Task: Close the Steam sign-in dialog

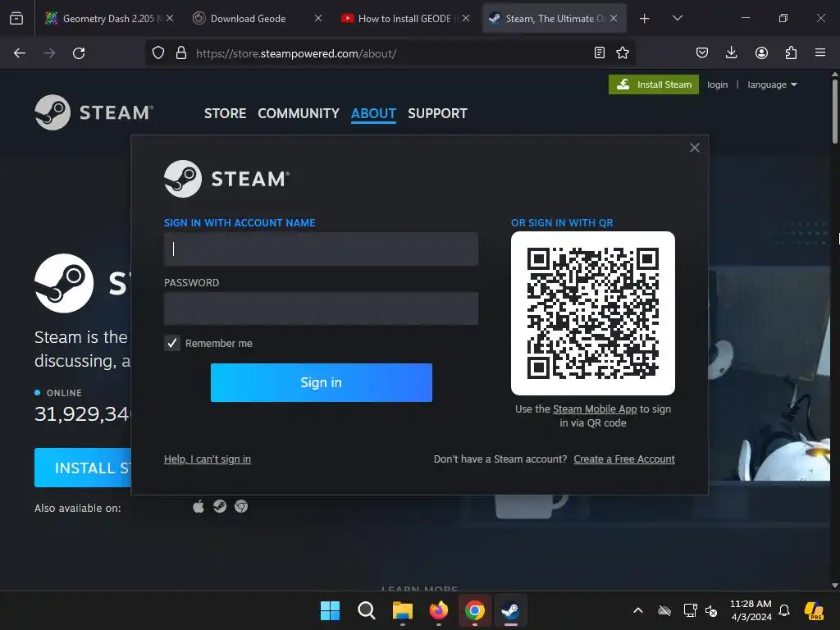Action: [694, 148]
